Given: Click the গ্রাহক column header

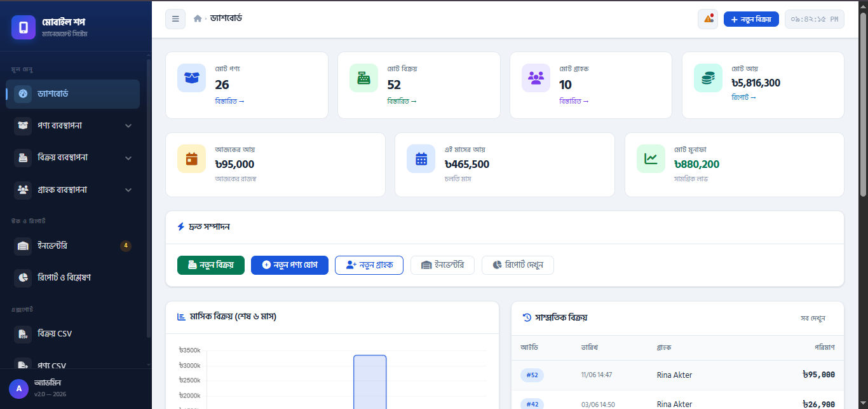Looking at the screenshot, I should pos(663,348).
